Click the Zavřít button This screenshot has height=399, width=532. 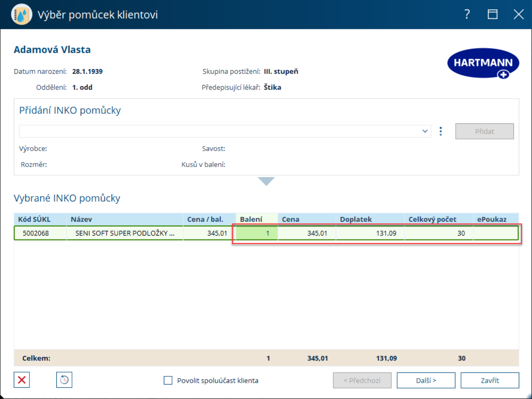tap(490, 380)
